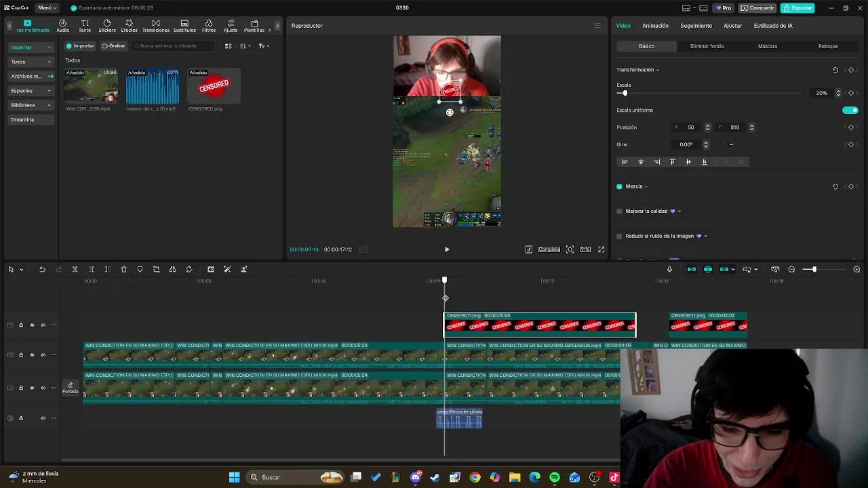This screenshot has height=488, width=868.
Task: Mute the bottom audio track speaker
Action: (x=43, y=418)
